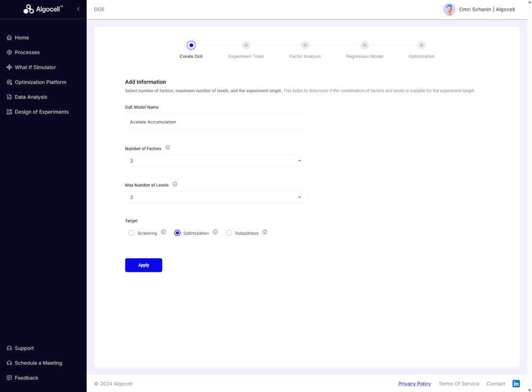
Task: Click the user profile avatar
Action: 449,9
